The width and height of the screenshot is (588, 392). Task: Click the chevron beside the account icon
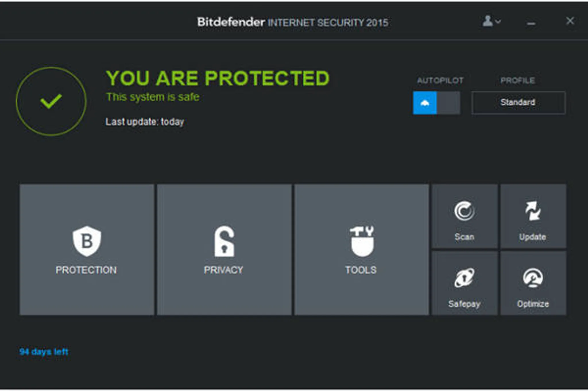click(498, 22)
